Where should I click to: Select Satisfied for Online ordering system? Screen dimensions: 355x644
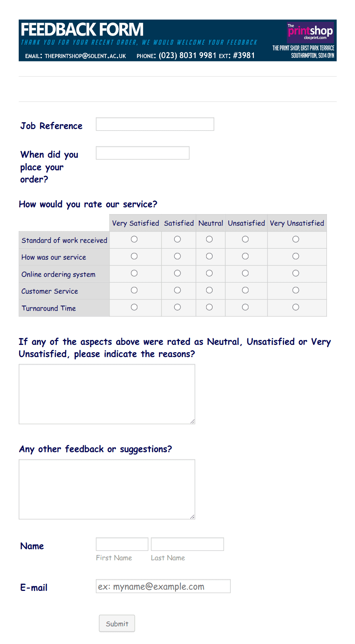(177, 273)
